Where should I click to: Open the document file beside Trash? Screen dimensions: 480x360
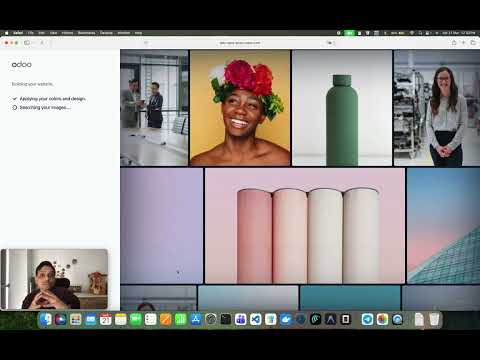coord(419,320)
